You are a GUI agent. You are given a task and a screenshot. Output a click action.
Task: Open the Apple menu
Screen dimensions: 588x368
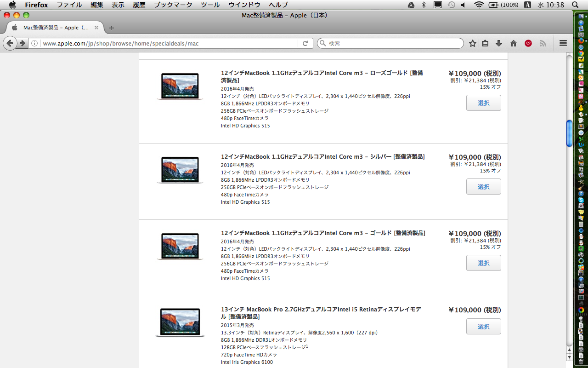[12, 5]
